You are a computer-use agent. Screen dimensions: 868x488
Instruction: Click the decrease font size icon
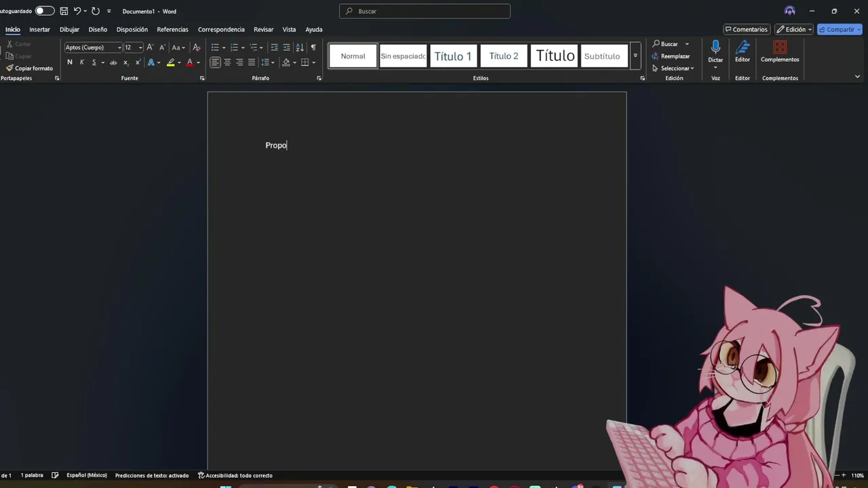point(162,47)
